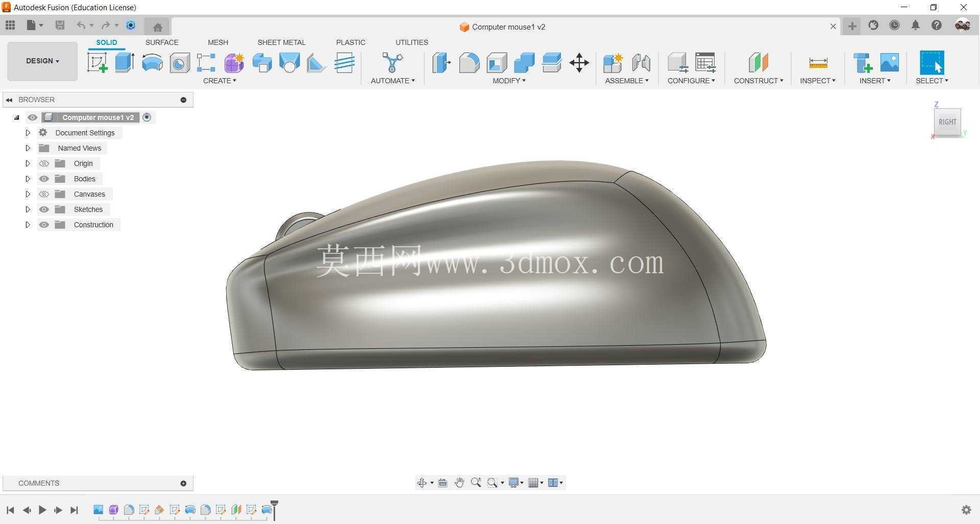980x524 pixels.
Task: Open the CONSTRUCT dropdown menu
Action: 758,81
